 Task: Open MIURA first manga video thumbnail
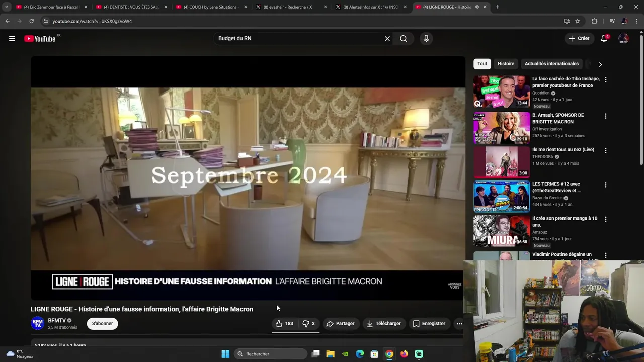(502, 231)
